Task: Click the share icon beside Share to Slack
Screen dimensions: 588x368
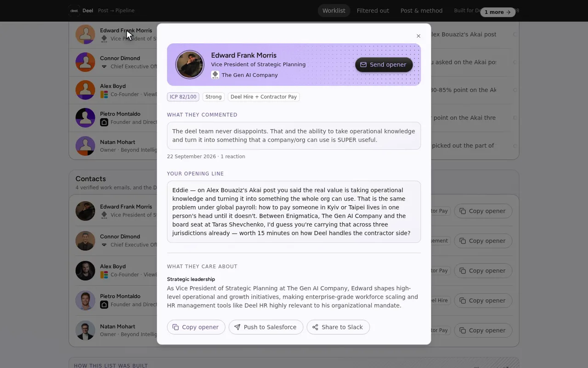Action: tap(315, 327)
